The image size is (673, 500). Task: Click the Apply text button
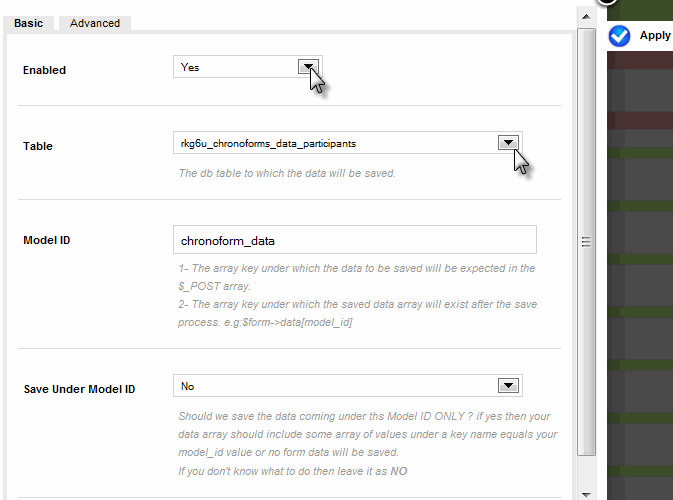655,36
